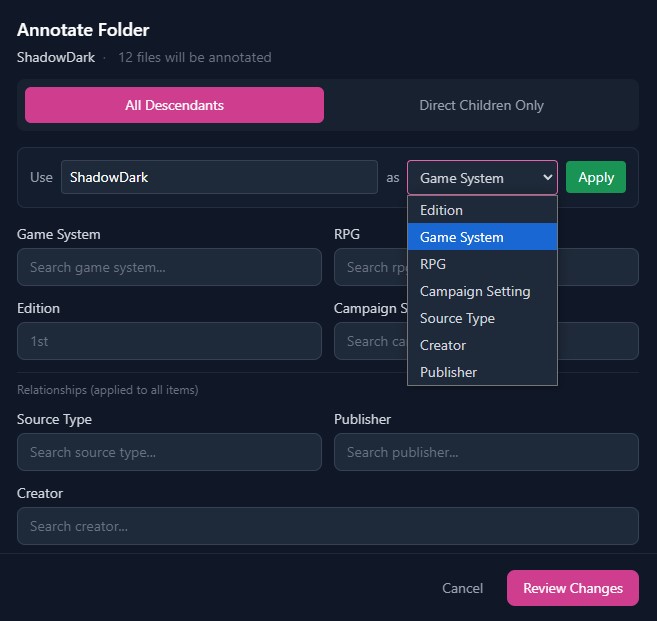Cancel the Annotate Folder dialog

point(462,588)
